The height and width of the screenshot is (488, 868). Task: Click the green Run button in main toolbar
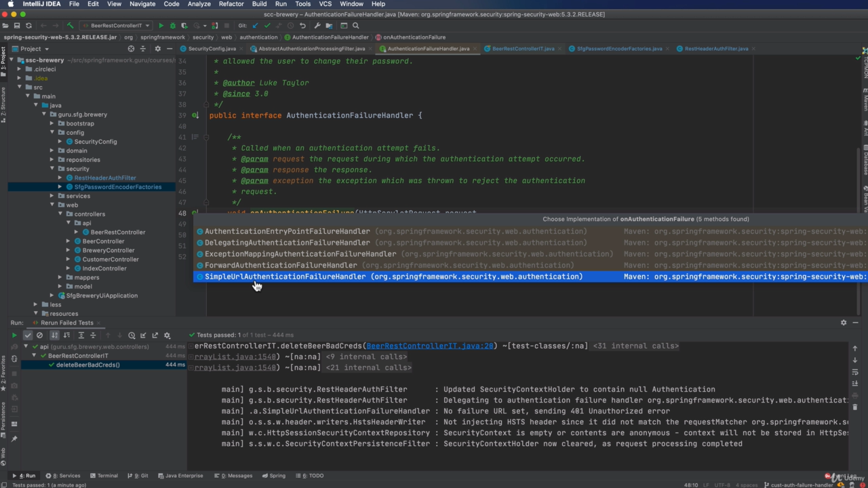[161, 26]
